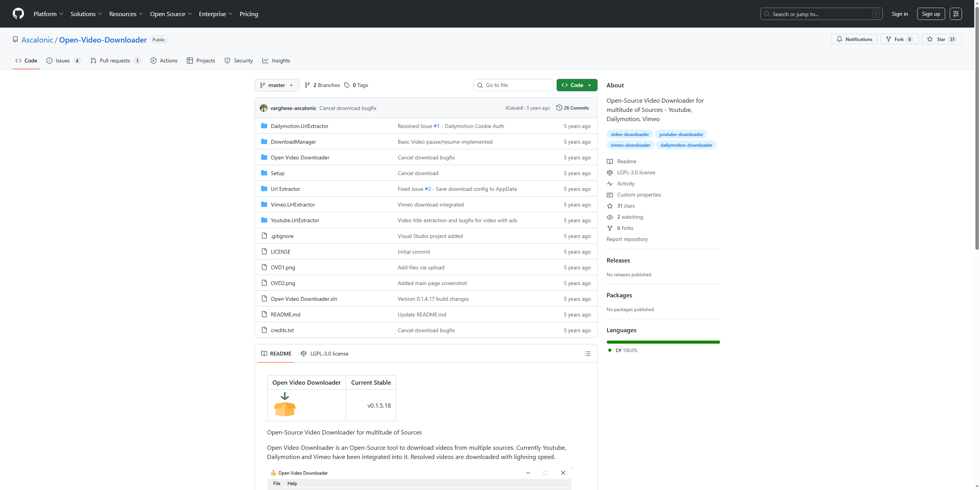Click the commit history clock icon
The height and width of the screenshot is (490, 980).
click(x=559, y=108)
